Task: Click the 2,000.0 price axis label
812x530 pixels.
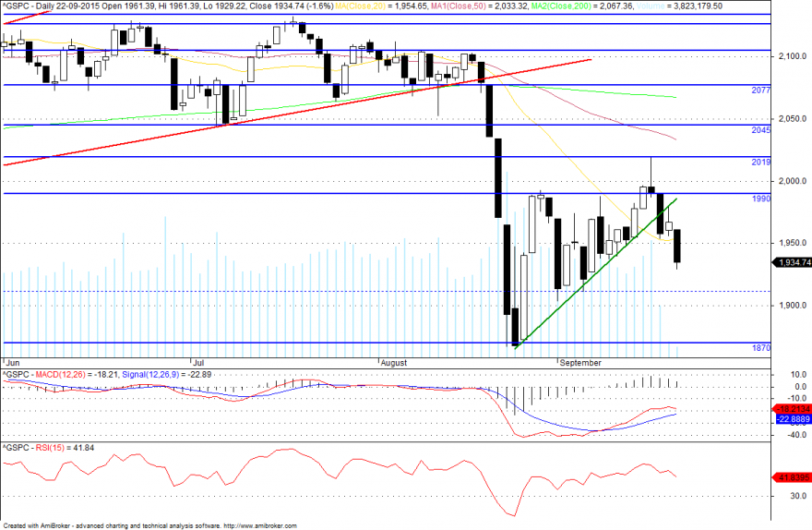Action: click(x=793, y=181)
